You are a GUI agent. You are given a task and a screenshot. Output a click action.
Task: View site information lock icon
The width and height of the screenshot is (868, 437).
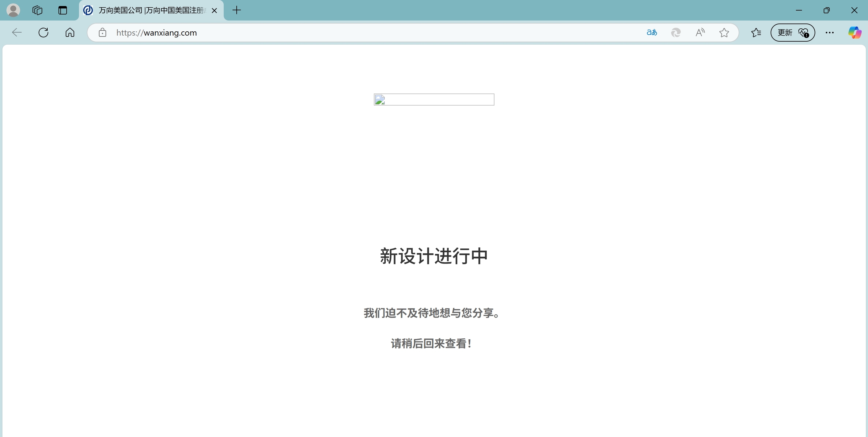click(x=103, y=32)
